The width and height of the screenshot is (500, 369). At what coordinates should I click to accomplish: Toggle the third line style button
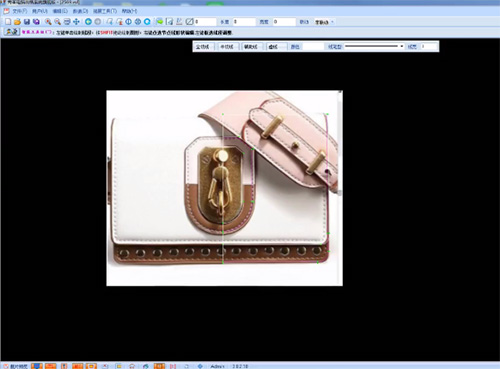[251, 47]
